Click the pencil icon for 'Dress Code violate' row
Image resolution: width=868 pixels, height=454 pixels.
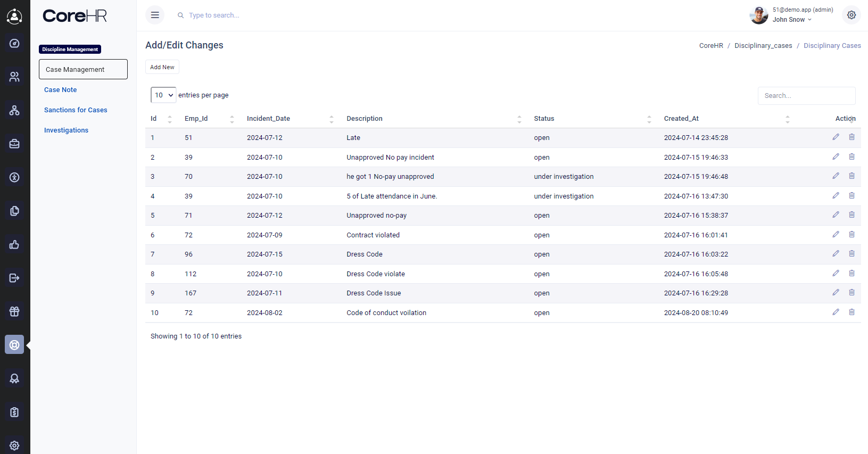836,274
